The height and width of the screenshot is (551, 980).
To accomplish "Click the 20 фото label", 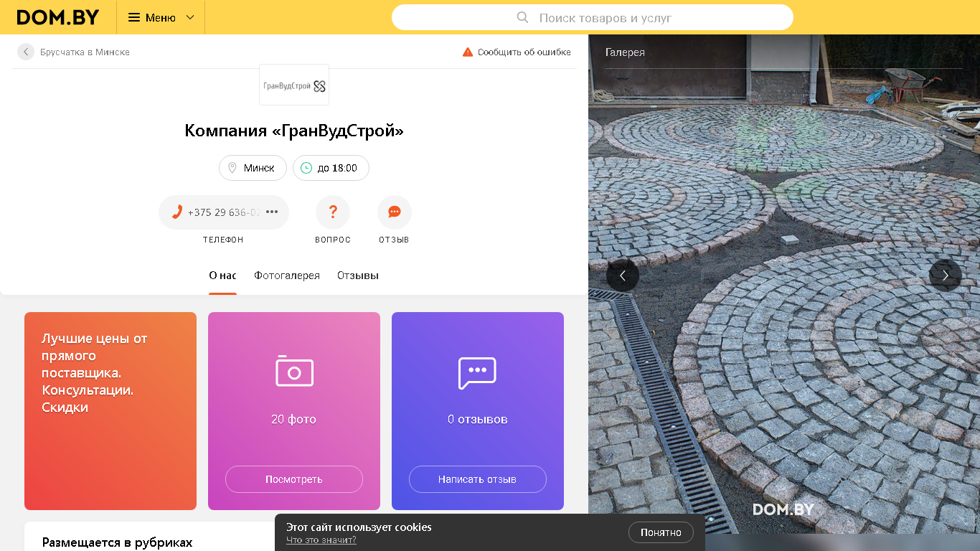I will pos(293,419).
